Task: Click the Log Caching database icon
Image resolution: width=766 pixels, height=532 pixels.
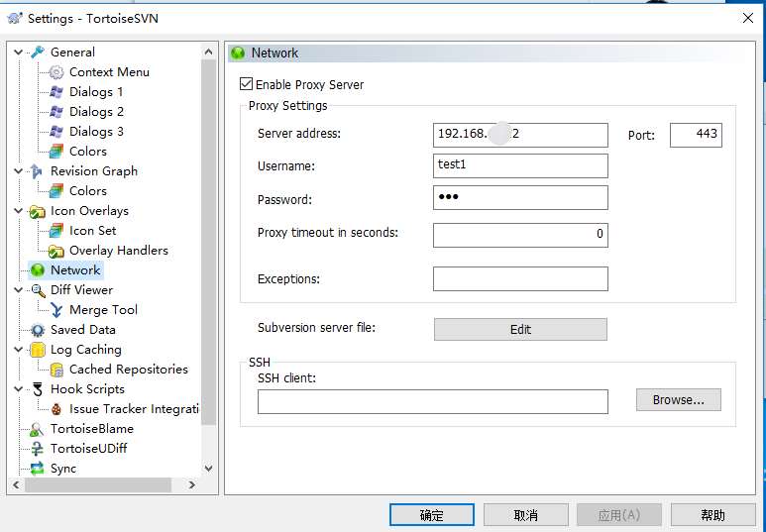Action: 37,350
